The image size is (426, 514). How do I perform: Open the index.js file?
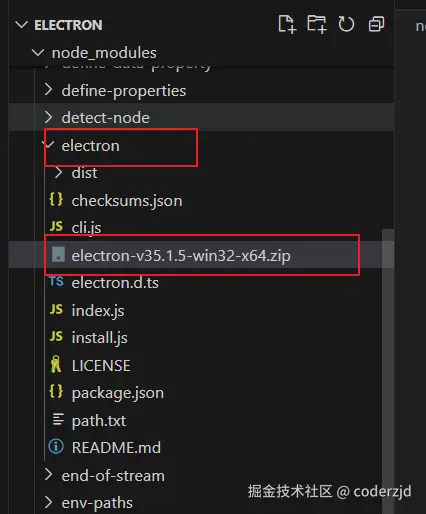(x=98, y=311)
